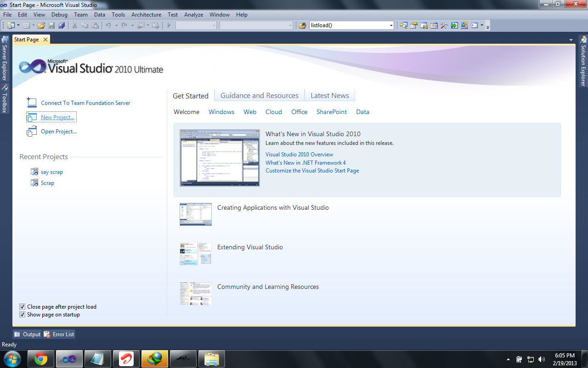Click the Redo arrow icon
The width and height of the screenshot is (588, 368).
coord(124,25)
